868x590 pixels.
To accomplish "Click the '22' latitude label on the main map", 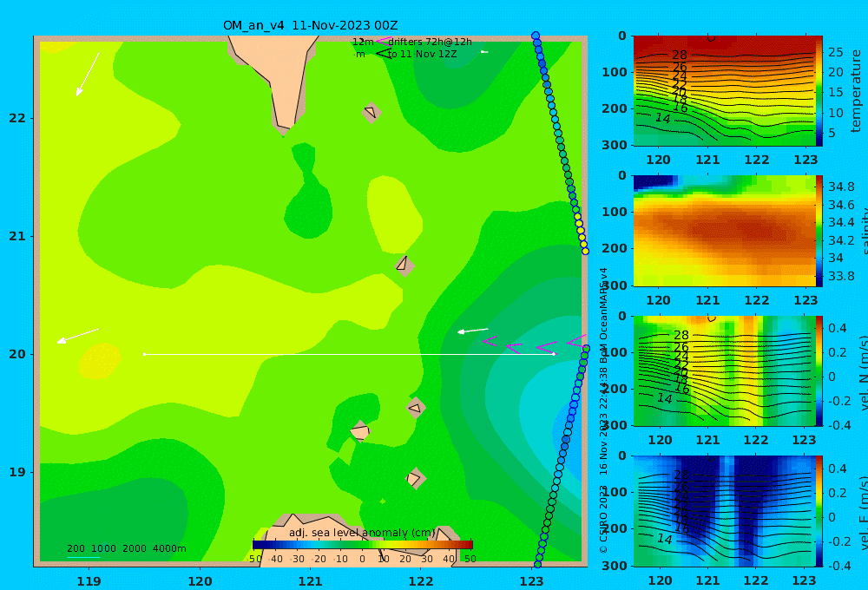I will pos(17,118).
